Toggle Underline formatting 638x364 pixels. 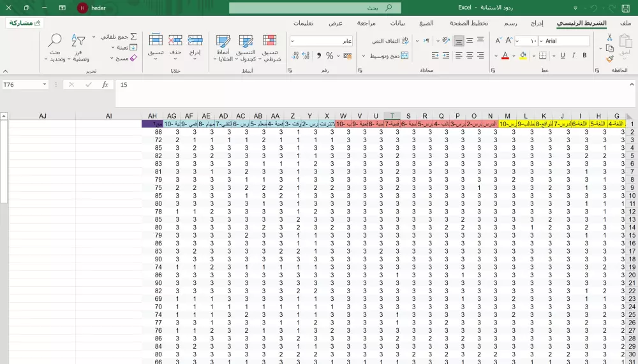point(563,55)
